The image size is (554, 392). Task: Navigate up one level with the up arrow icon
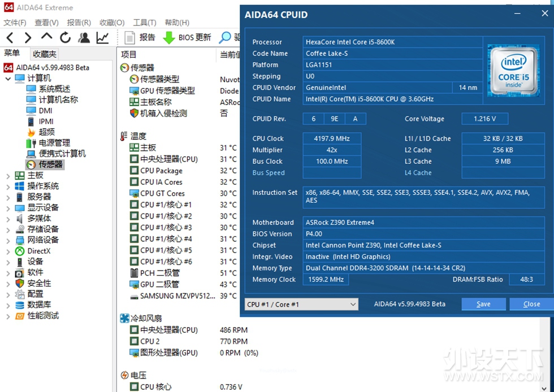(x=46, y=37)
